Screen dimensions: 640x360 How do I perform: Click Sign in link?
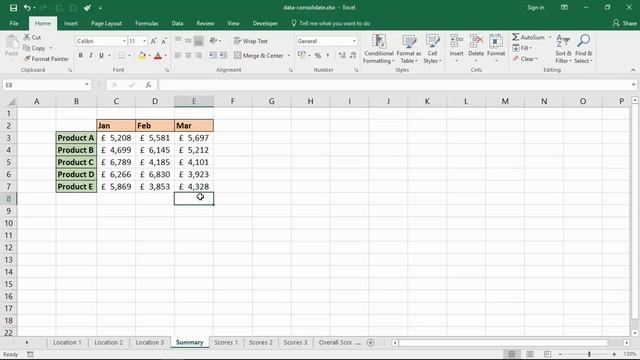coord(536,7)
